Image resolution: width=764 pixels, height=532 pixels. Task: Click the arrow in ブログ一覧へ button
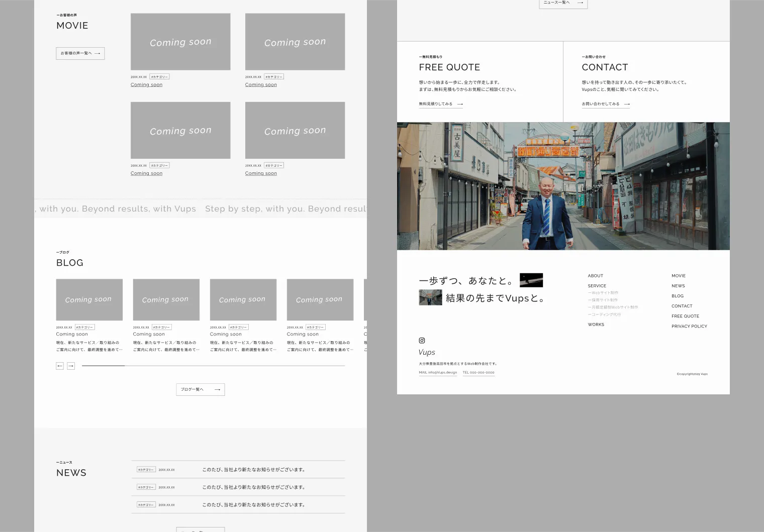217,390
